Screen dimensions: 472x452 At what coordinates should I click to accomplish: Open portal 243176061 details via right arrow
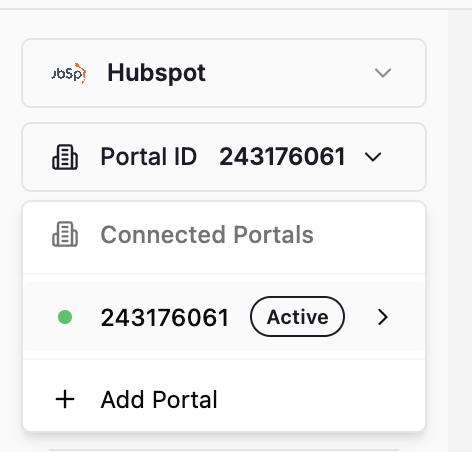point(383,317)
